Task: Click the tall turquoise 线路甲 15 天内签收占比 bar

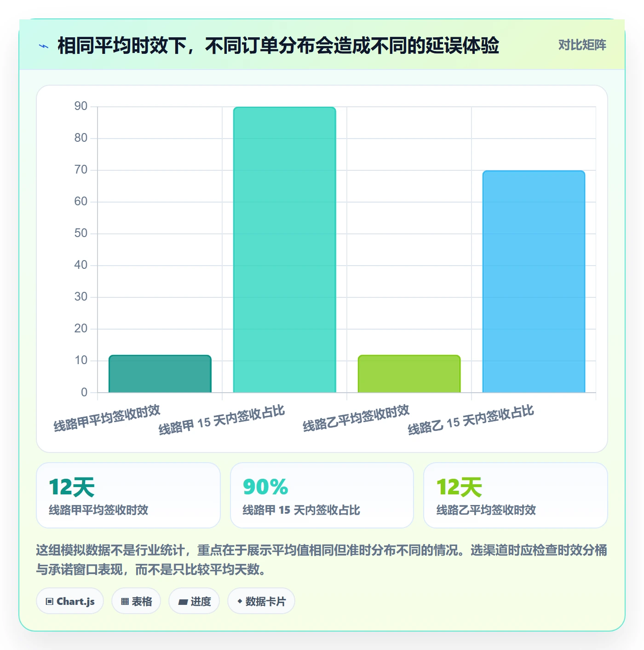Action: (x=285, y=250)
